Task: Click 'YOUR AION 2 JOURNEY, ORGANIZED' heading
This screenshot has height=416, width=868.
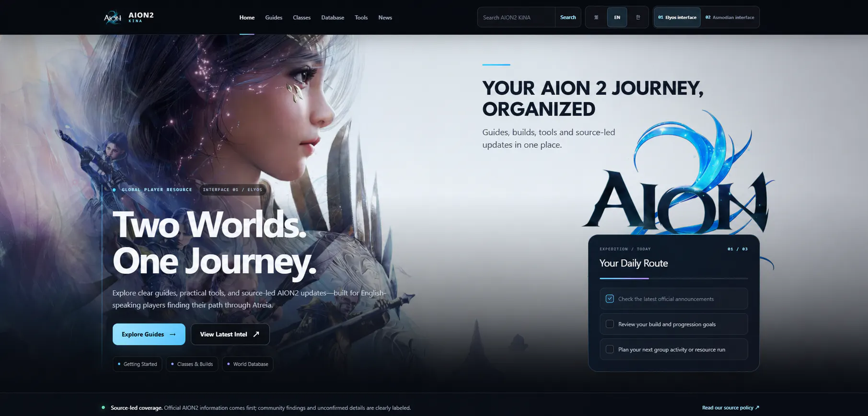Action: pyautogui.click(x=593, y=98)
